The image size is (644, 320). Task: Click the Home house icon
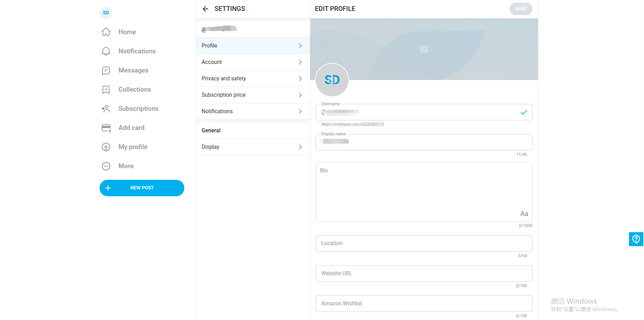tap(106, 32)
